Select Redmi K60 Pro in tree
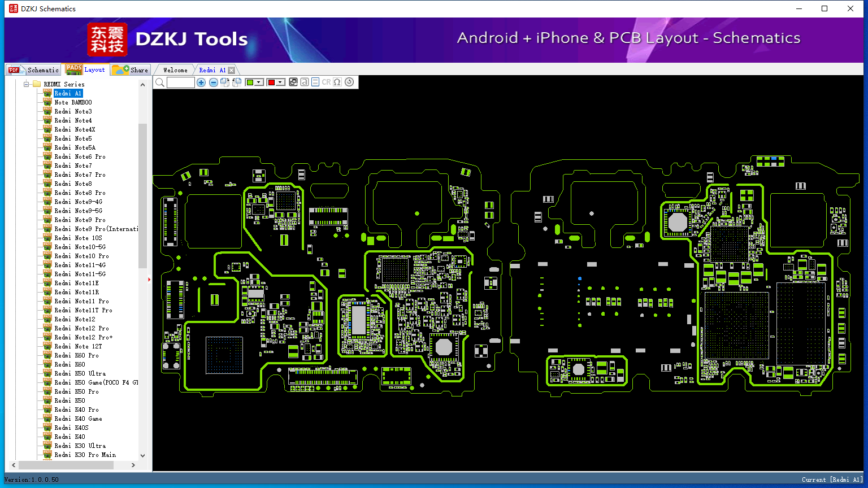Viewport: 868px width, 488px height. tap(76, 355)
